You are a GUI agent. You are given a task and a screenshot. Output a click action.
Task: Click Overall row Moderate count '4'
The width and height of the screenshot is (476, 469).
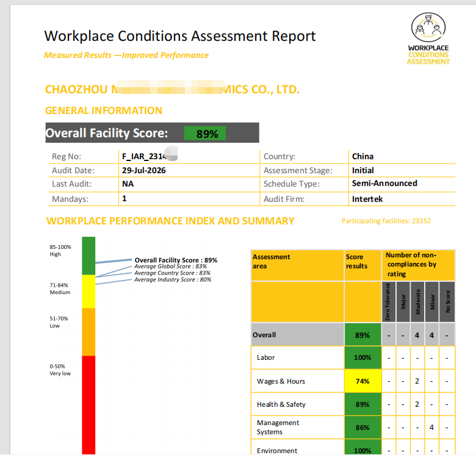(x=417, y=335)
